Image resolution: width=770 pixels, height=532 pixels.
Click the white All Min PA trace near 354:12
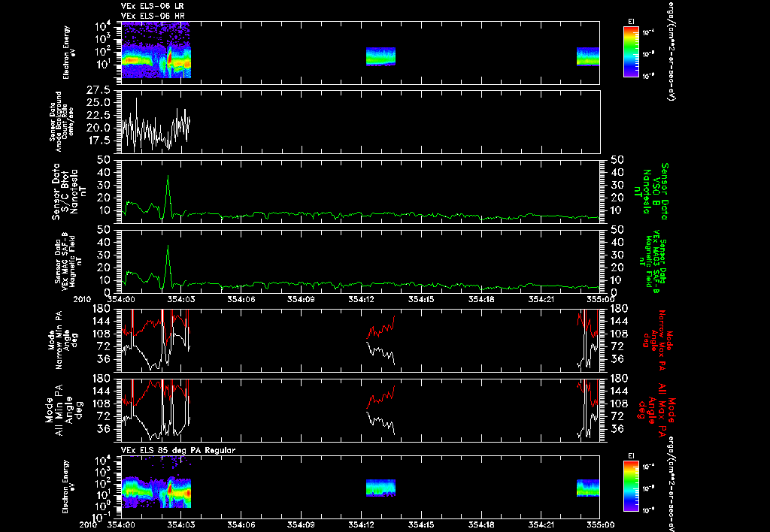380,422
